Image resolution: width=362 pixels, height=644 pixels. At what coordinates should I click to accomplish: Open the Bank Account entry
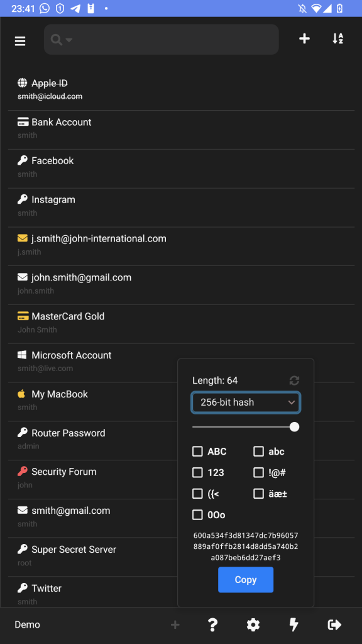181,130
